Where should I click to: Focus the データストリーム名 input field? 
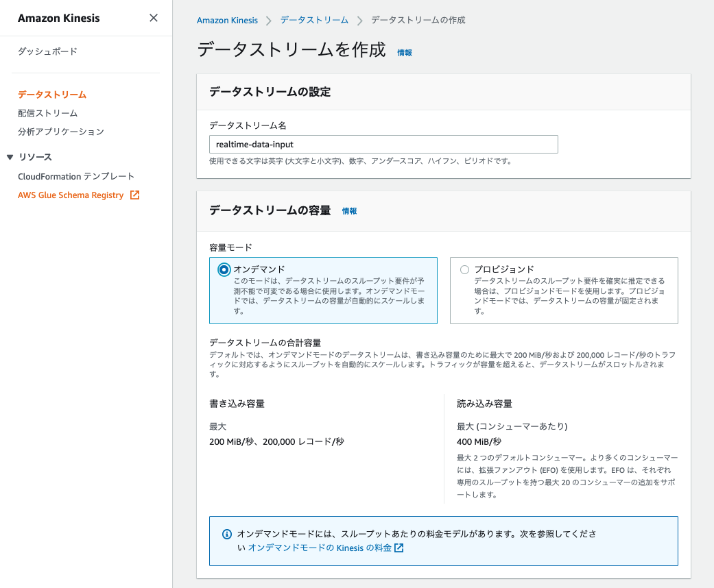tap(383, 145)
